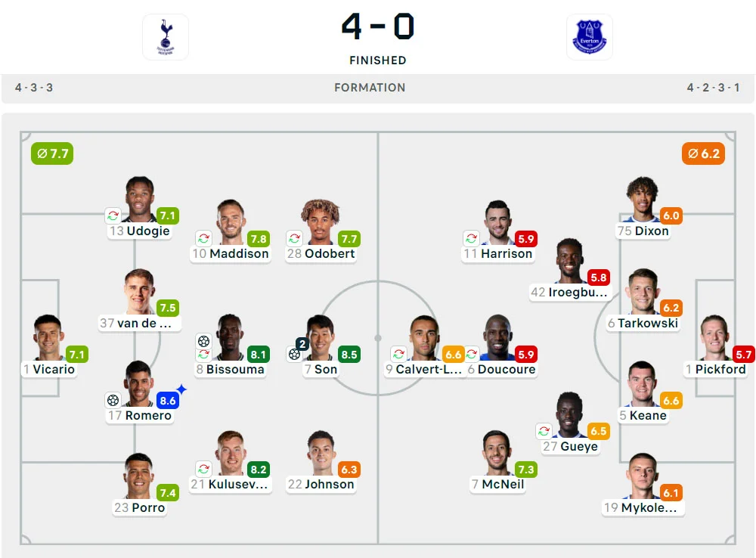Open the FORMATION section header
Viewport: 756px width, 558px height.
coord(370,88)
